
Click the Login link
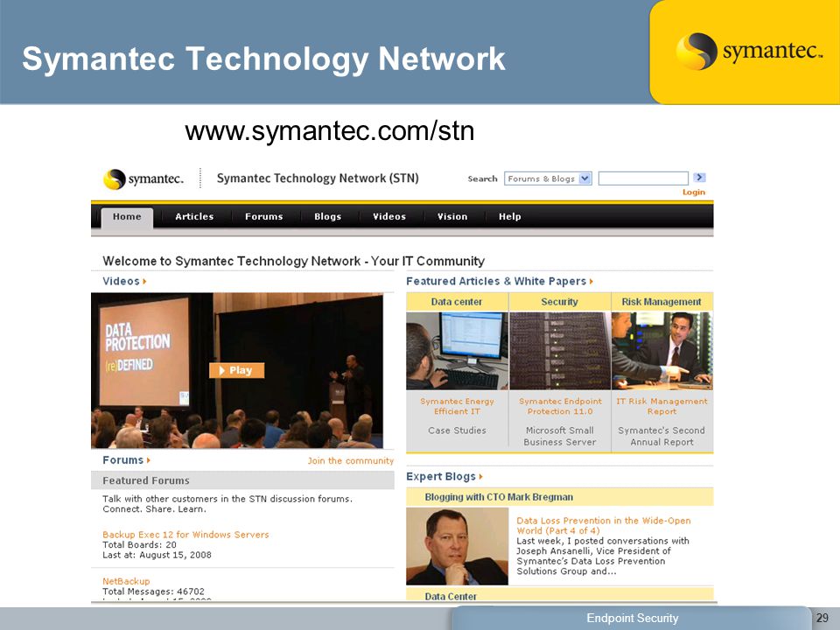pos(693,192)
